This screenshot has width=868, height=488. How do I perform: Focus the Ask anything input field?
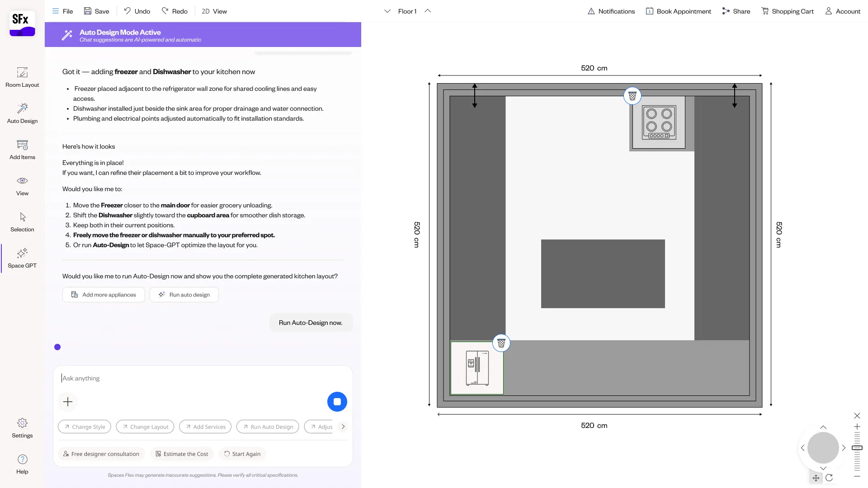(203, 378)
